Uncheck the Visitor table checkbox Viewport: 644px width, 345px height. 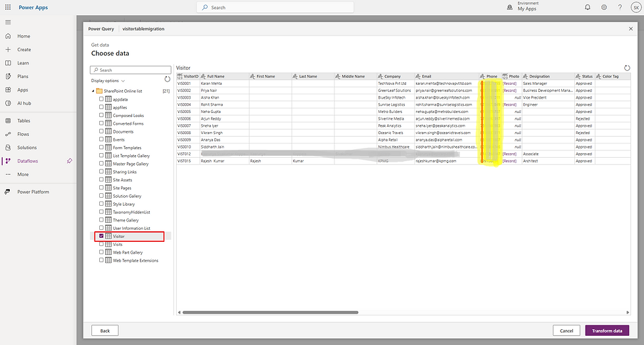[101, 236]
